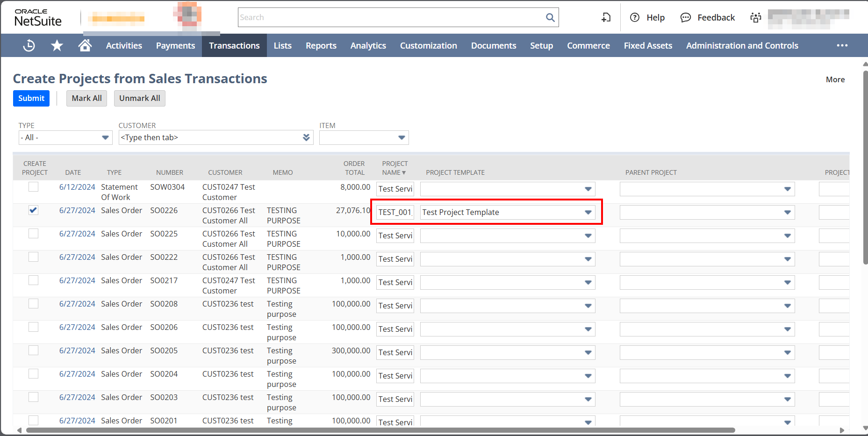Screen dimensions: 868x436
Task: Open the three-dot overflow menu in navigation bar
Action: [x=842, y=45]
